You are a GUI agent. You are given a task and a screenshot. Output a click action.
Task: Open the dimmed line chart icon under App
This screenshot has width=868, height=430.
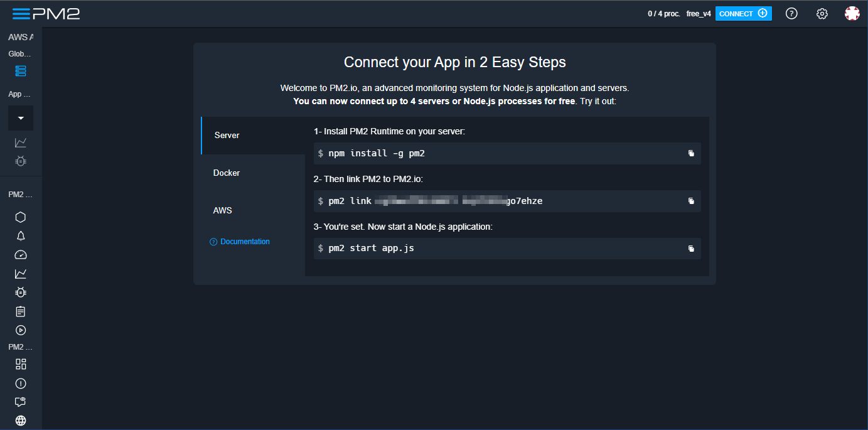coord(21,142)
